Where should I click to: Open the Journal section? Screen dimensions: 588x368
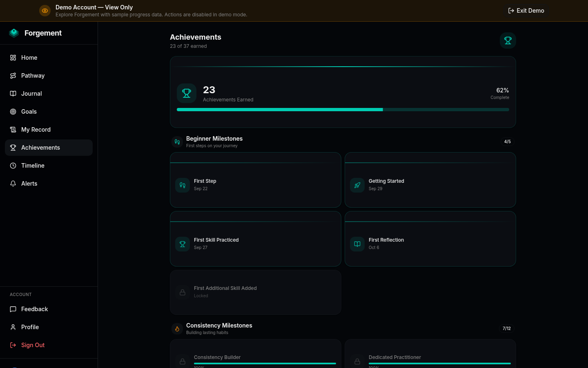(49, 94)
